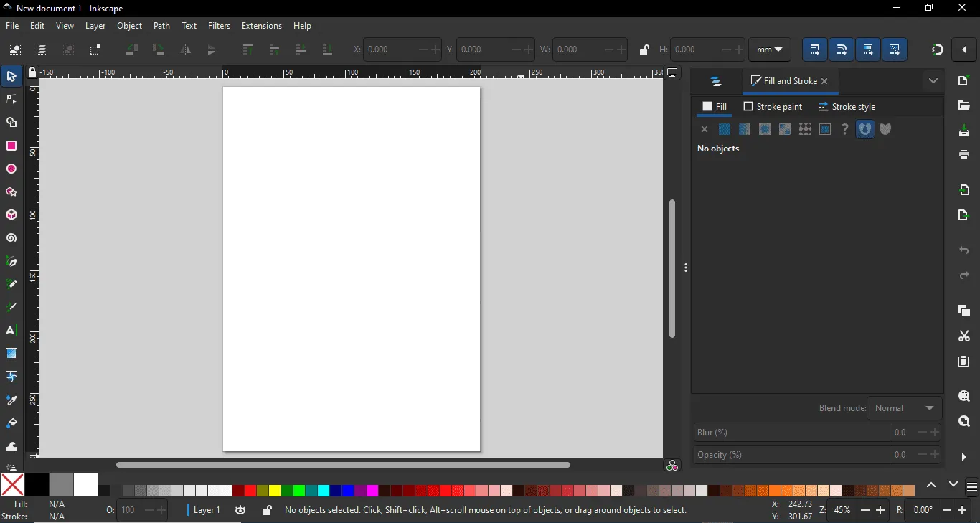The width and height of the screenshot is (980, 523).
Task: Select the Selector arrow tool
Action: 11,77
